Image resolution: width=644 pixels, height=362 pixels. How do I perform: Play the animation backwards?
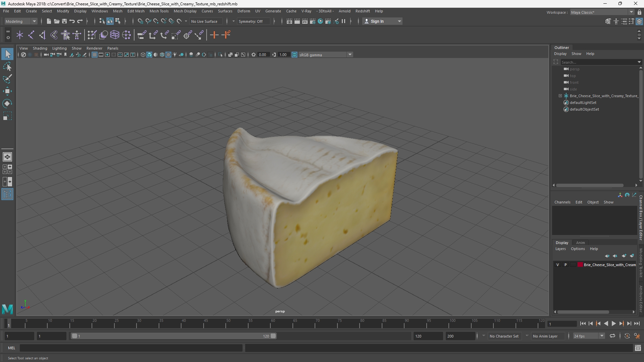pyautogui.click(x=606, y=323)
